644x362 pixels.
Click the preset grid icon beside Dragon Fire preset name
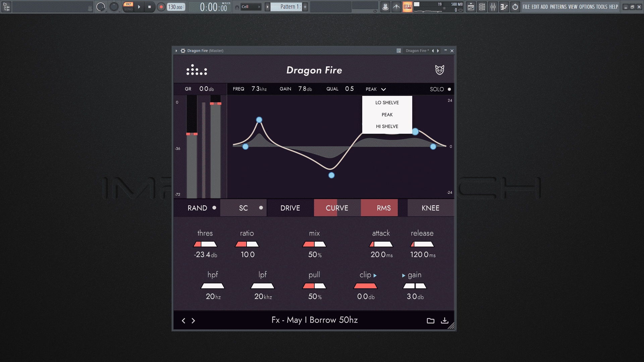(399, 51)
